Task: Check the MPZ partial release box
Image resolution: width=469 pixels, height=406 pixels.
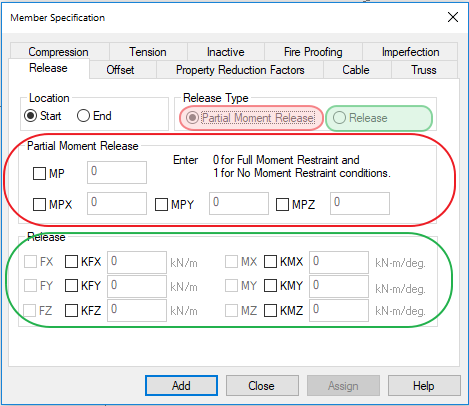Action: pyautogui.click(x=282, y=204)
